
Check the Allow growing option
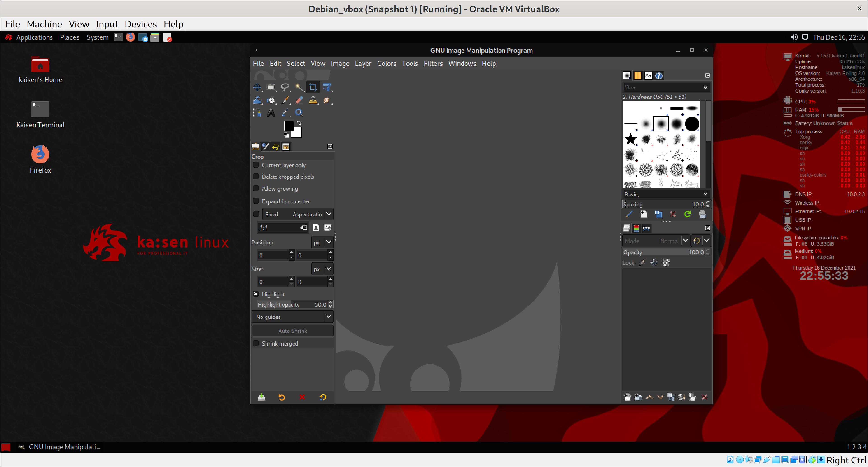(x=256, y=188)
